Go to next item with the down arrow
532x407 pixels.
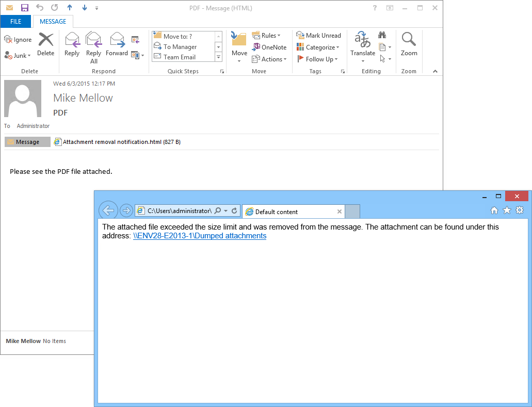coord(85,7)
